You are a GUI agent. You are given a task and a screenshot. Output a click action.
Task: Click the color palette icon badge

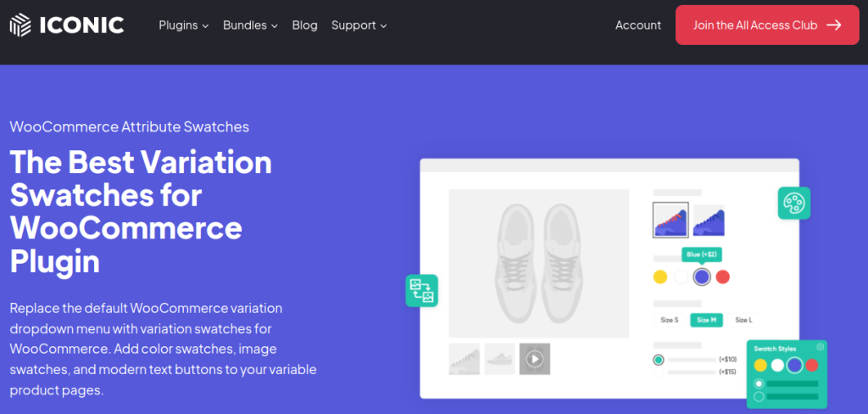tap(793, 203)
